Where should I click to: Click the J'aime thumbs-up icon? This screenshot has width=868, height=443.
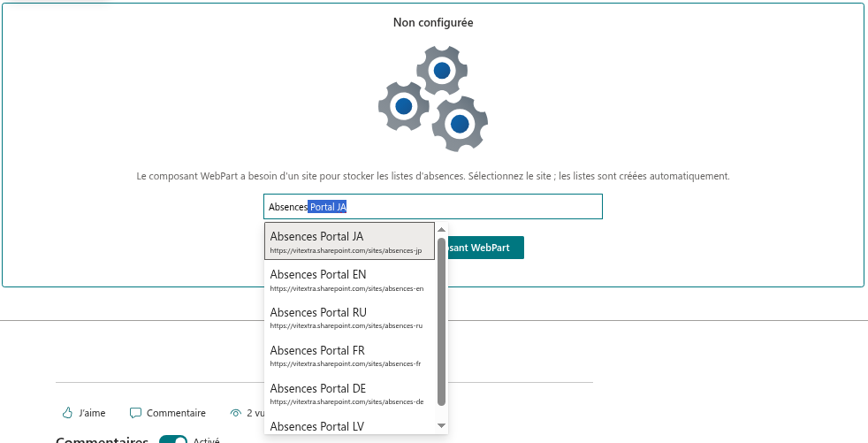67,413
